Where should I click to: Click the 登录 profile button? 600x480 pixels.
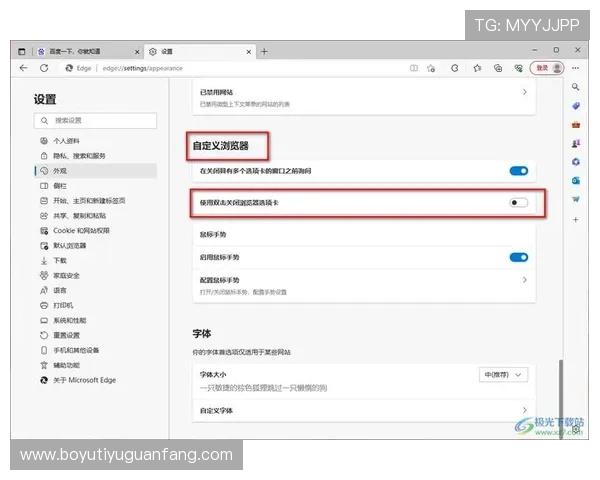pos(547,68)
